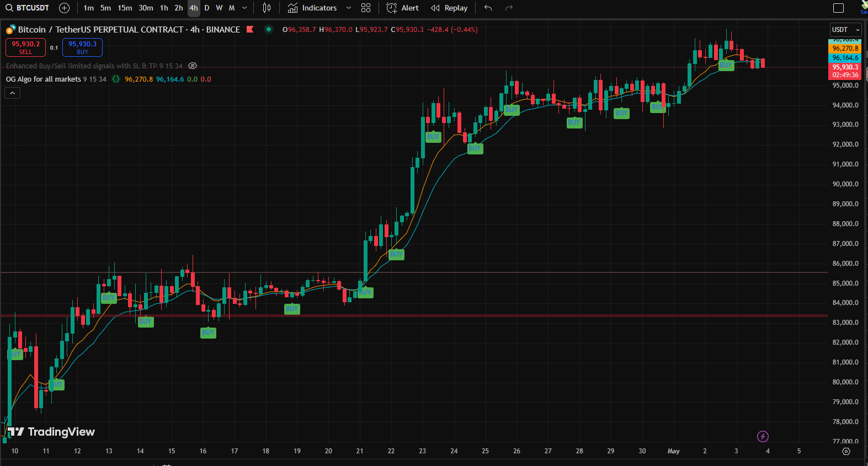Click the orange 96,270.8 price label
The image size is (868, 466).
point(845,49)
